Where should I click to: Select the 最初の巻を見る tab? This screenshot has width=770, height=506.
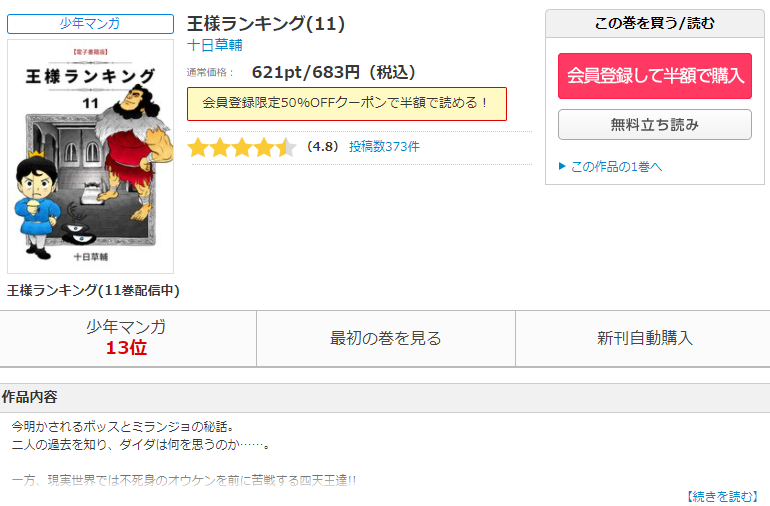point(385,338)
